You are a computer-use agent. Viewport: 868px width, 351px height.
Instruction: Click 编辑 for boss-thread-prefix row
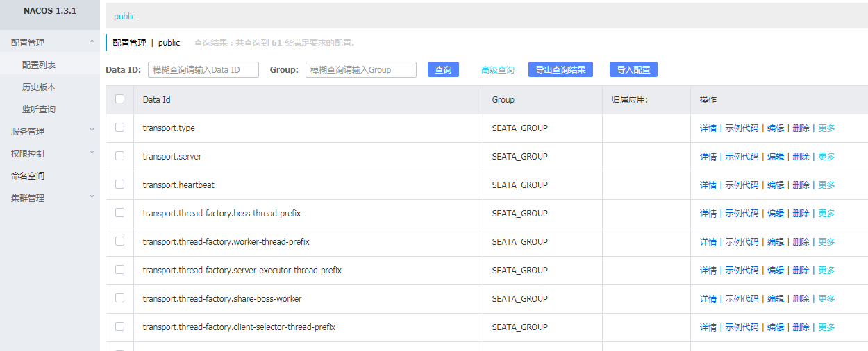[x=776, y=214]
